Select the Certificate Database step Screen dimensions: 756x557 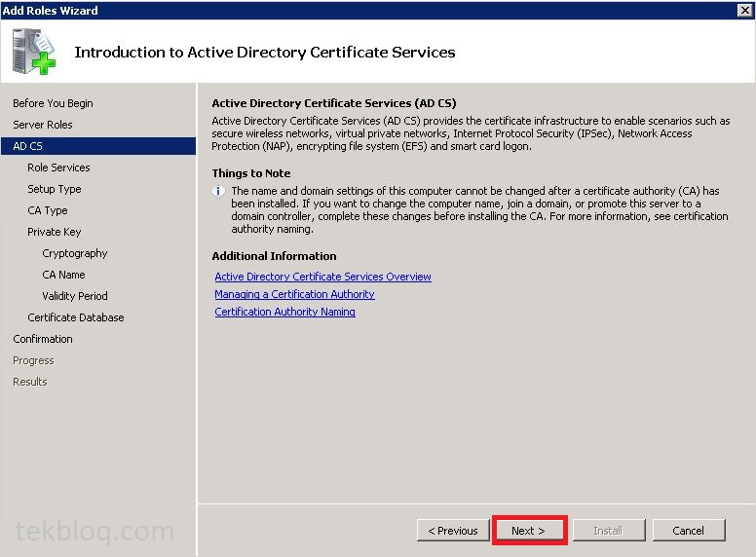[76, 317]
